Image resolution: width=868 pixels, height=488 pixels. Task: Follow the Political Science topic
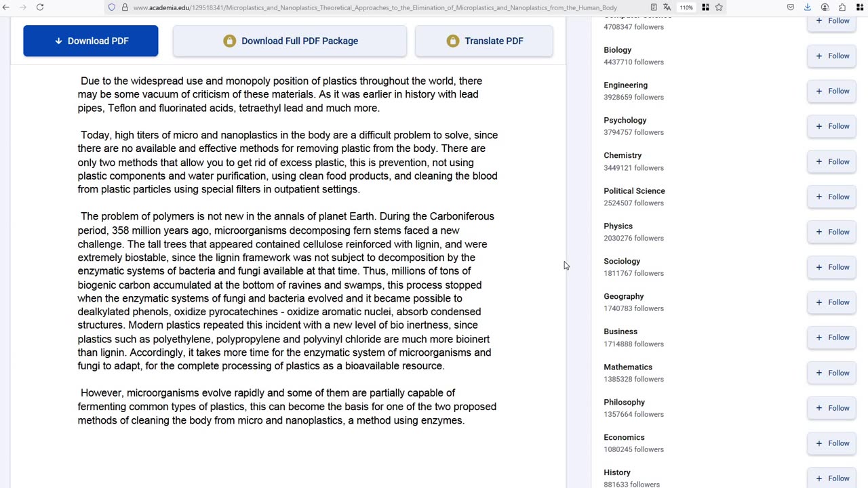click(832, 197)
